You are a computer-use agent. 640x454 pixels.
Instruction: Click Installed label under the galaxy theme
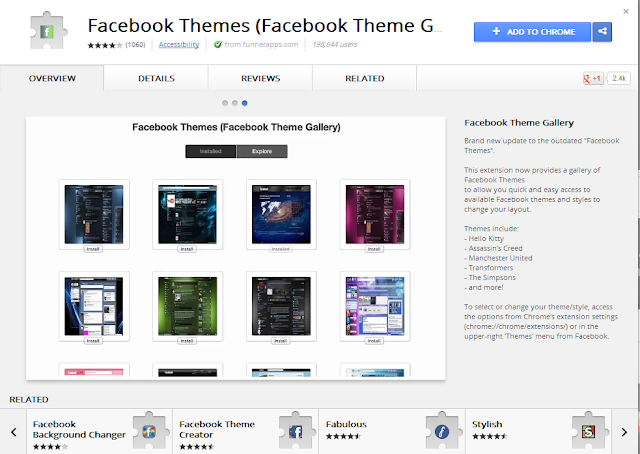[x=280, y=249]
